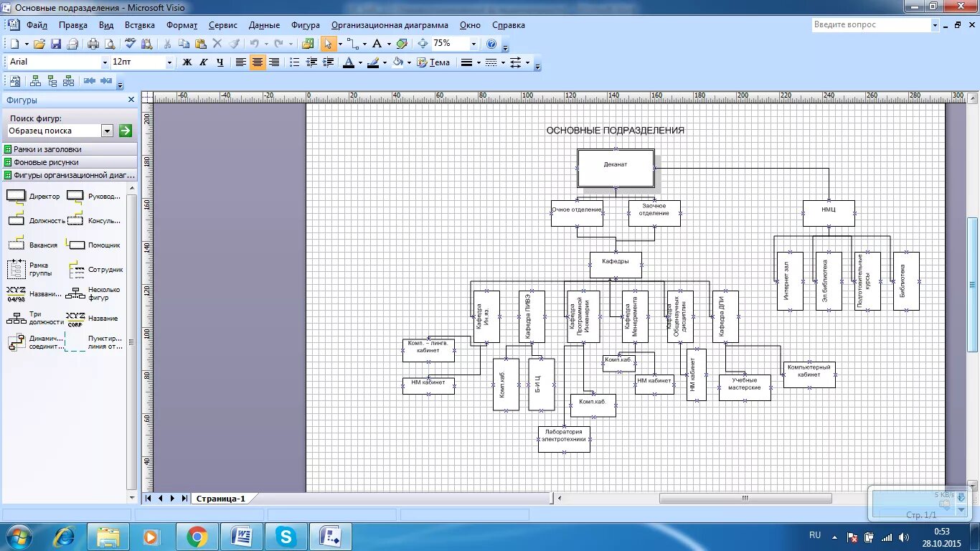Toggle italic formatting (К)
This screenshot has width=980, height=551.
coord(204,62)
